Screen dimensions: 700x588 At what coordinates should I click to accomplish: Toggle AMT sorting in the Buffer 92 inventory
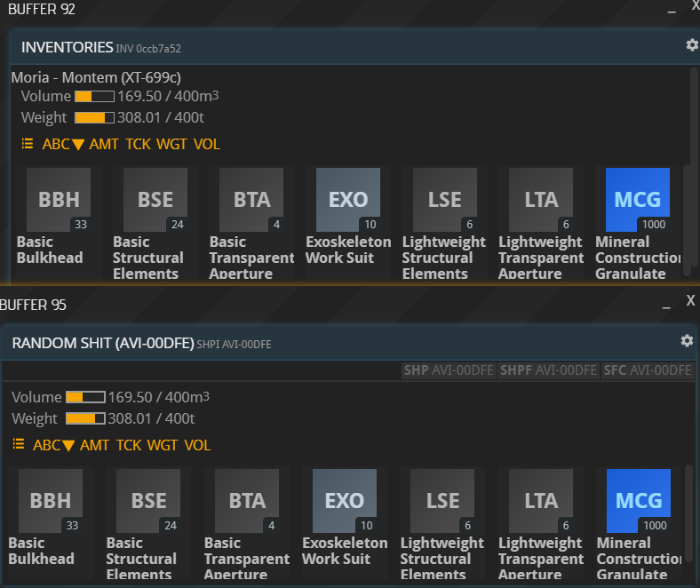pos(104,144)
